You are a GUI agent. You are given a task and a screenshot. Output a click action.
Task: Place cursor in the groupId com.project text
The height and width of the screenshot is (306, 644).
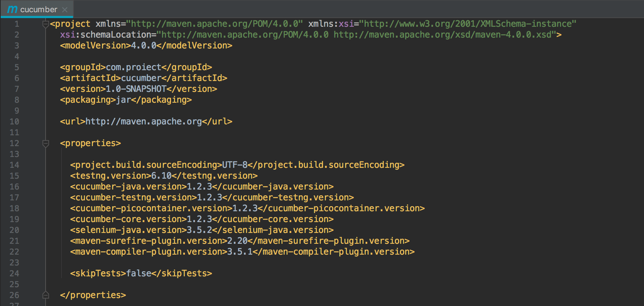(x=133, y=67)
